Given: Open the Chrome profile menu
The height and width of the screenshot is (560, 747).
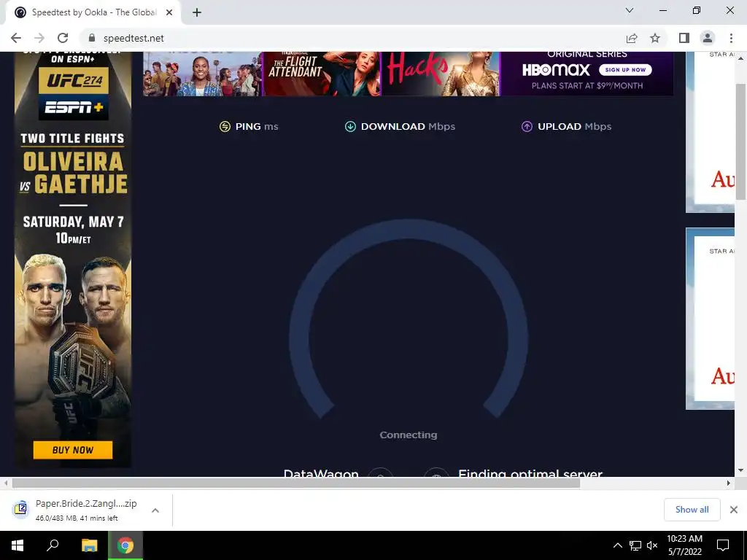Looking at the screenshot, I should 708,38.
